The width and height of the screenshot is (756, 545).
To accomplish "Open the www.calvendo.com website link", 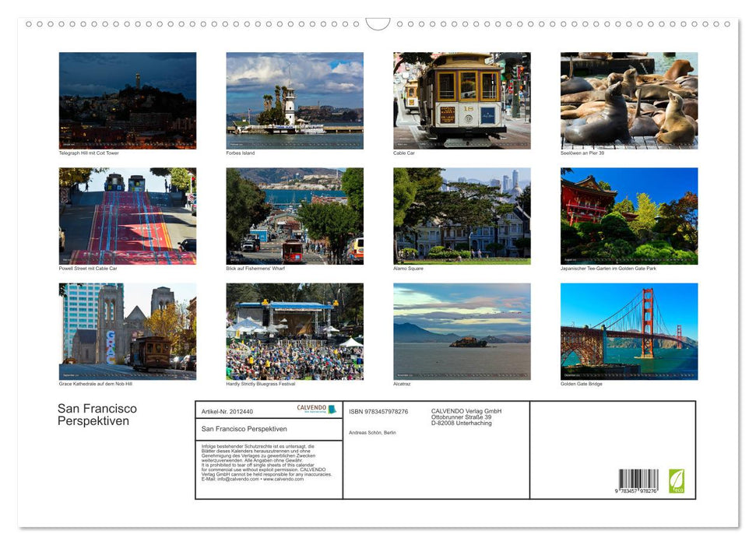I will (x=282, y=480).
